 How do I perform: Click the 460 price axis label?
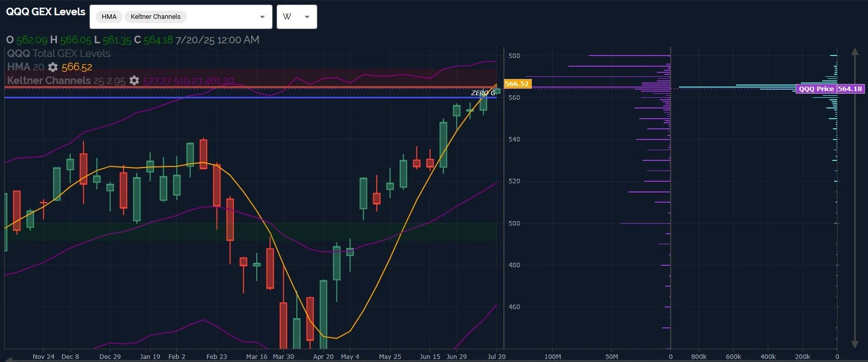coord(514,307)
